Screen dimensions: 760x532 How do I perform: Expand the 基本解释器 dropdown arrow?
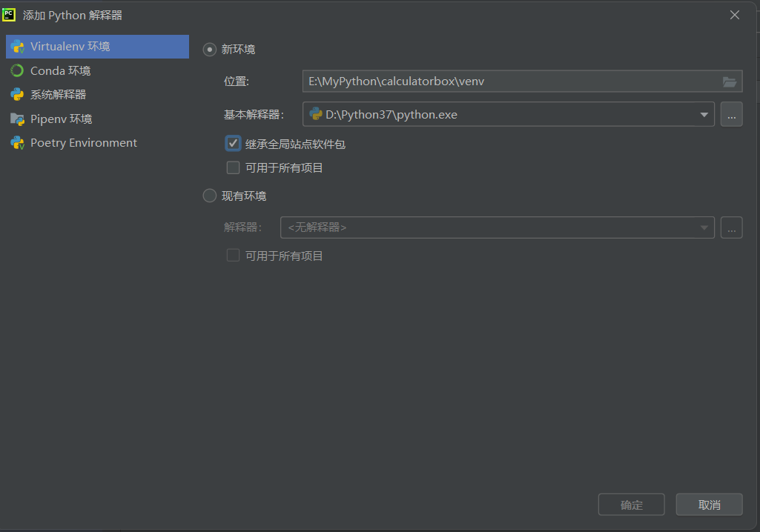click(704, 115)
